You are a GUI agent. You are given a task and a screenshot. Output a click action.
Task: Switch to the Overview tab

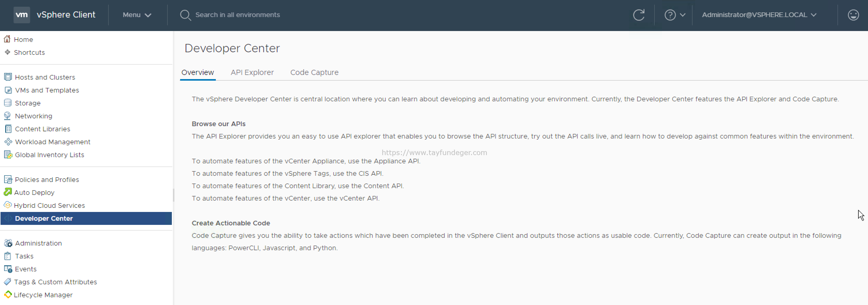click(197, 72)
